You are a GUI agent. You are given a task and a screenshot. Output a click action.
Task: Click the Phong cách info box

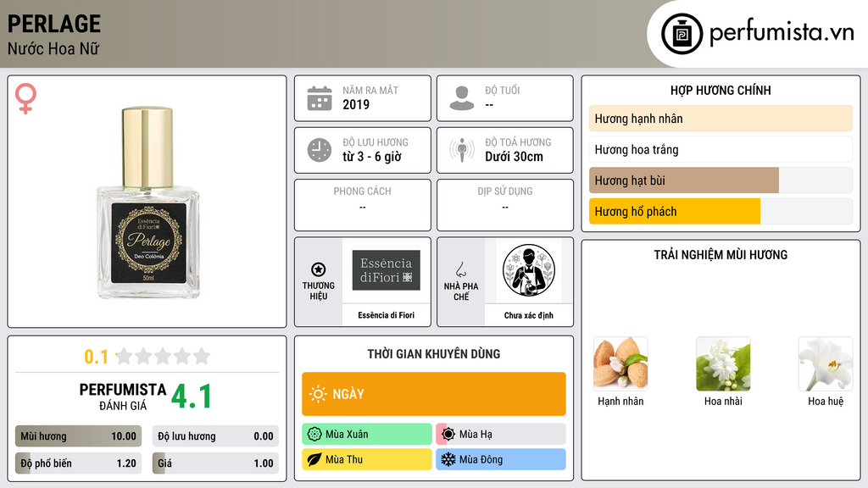[363, 205]
